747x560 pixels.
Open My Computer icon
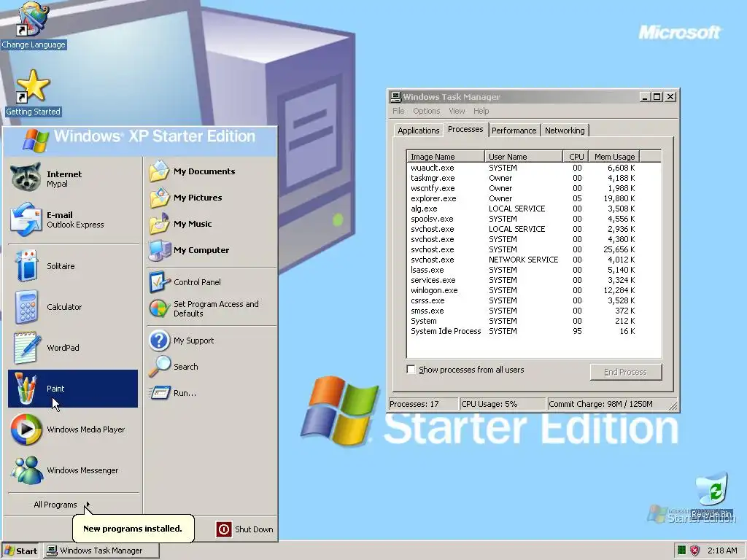159,250
